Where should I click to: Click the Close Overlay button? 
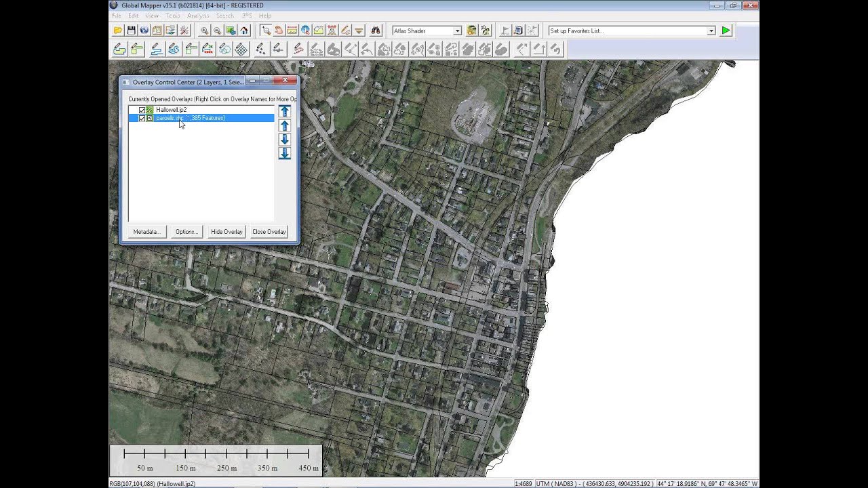[x=269, y=232]
